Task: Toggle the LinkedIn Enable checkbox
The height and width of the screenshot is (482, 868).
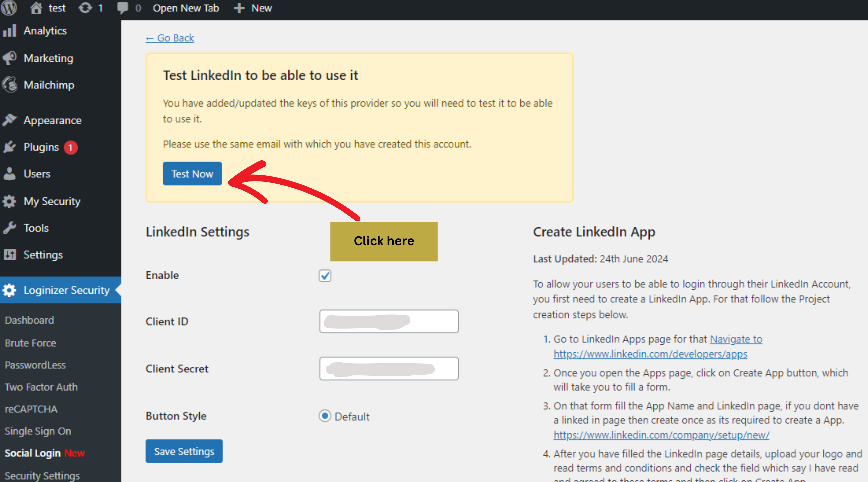Action: [325, 276]
